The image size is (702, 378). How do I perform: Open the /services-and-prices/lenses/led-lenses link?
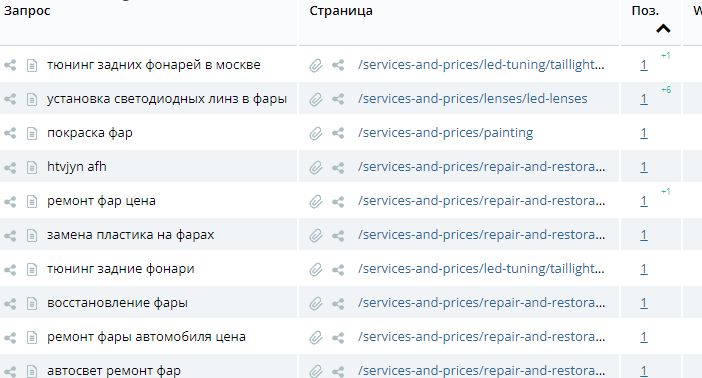click(472, 99)
